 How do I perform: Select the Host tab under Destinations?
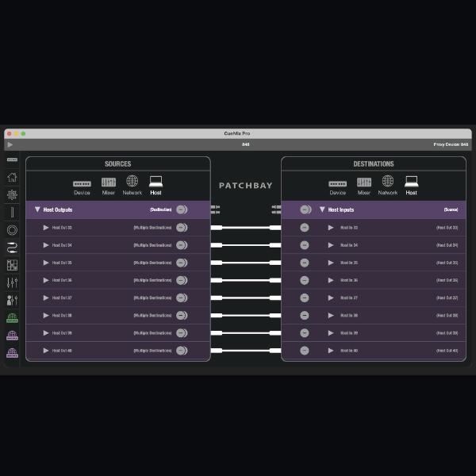click(x=411, y=185)
